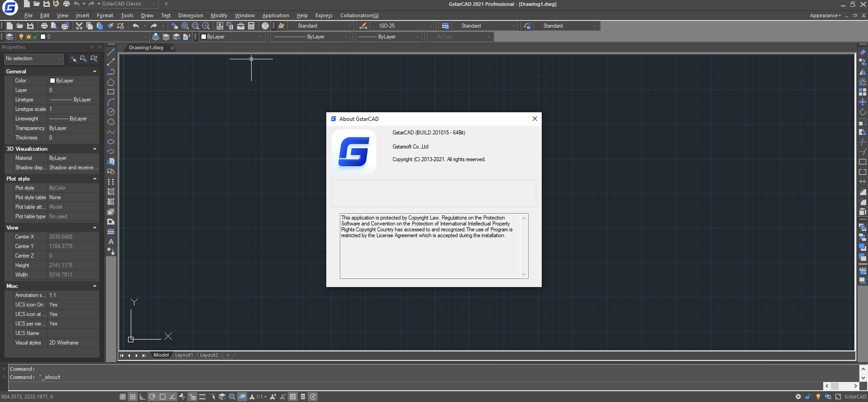Click the Dimension Style icon

363,26
